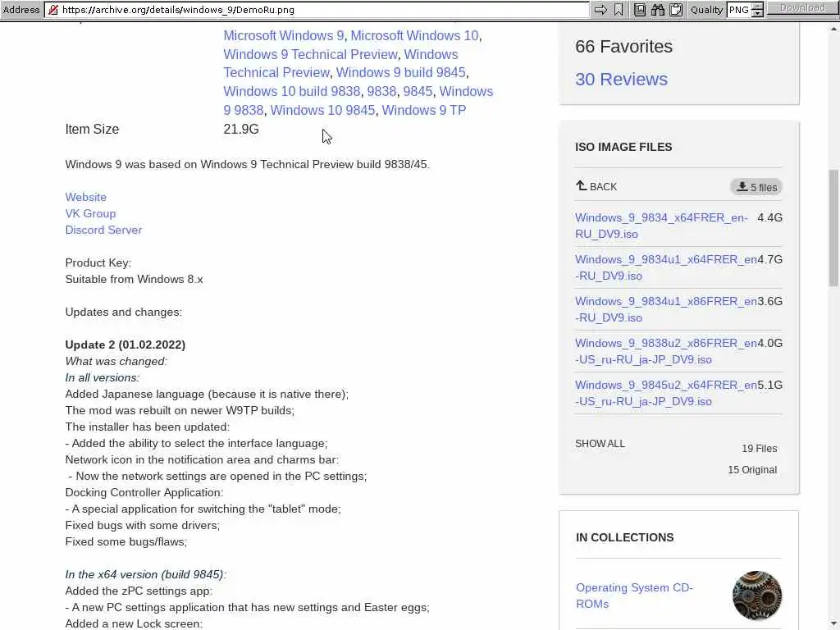
Task: Open the Operating System CD-ROMs collection link
Action: pos(634,596)
